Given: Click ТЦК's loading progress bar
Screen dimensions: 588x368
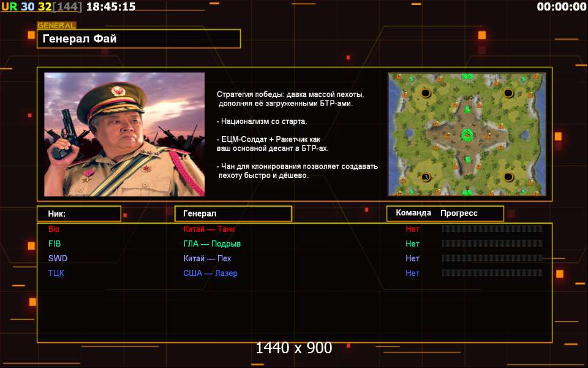Looking at the screenshot, I should click(x=492, y=272).
